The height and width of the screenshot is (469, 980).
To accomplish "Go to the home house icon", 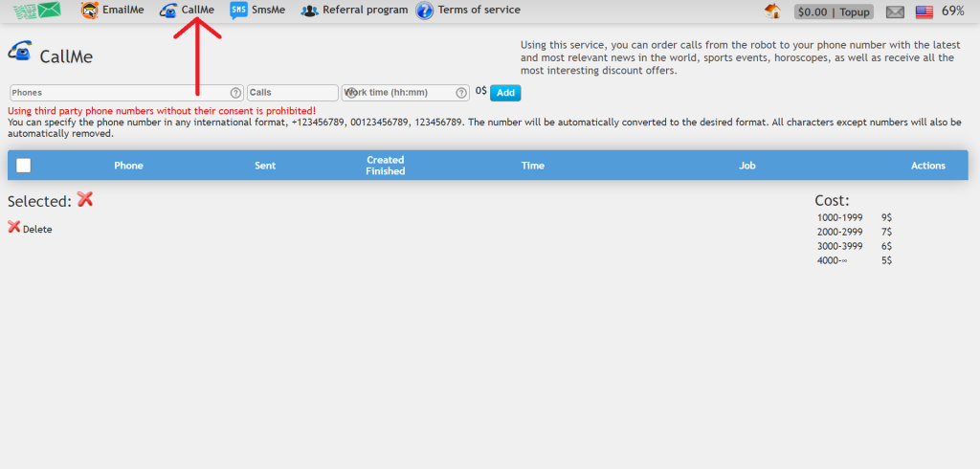I will [773, 11].
